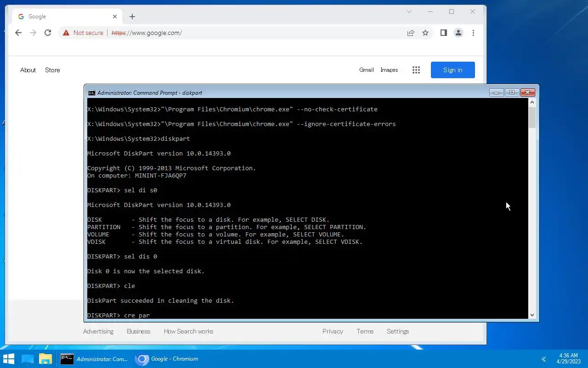
Task: Open the Google Images link
Action: [x=389, y=70]
